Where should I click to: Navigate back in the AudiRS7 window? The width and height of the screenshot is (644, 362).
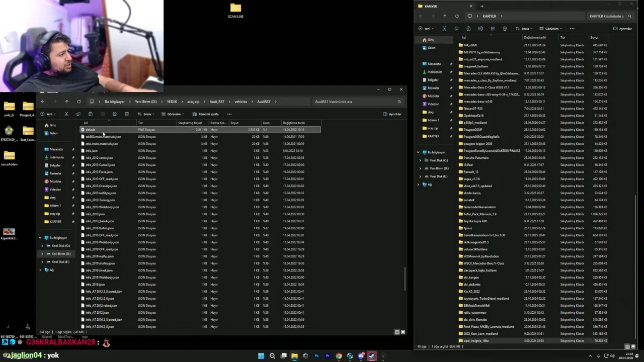42,102
